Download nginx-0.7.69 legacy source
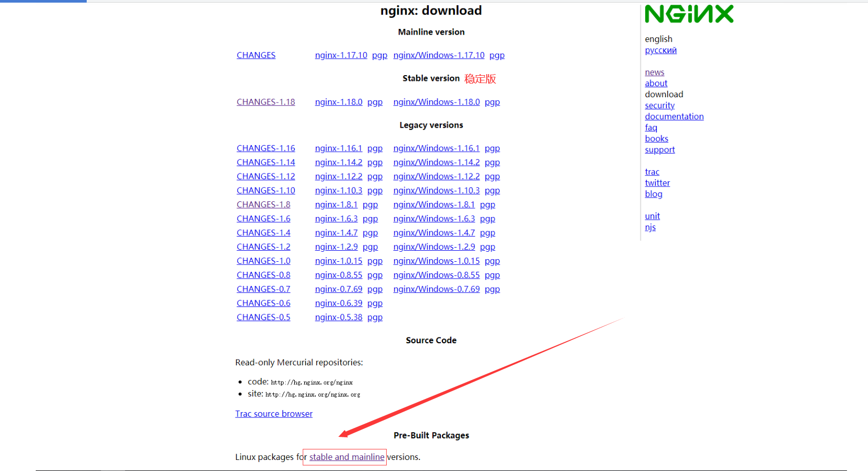 coord(339,290)
